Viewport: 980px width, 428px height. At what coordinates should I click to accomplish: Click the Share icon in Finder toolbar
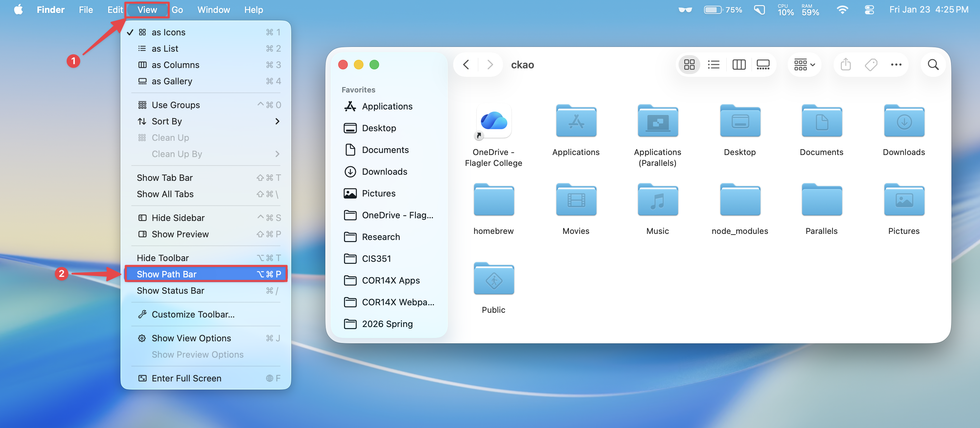(845, 65)
